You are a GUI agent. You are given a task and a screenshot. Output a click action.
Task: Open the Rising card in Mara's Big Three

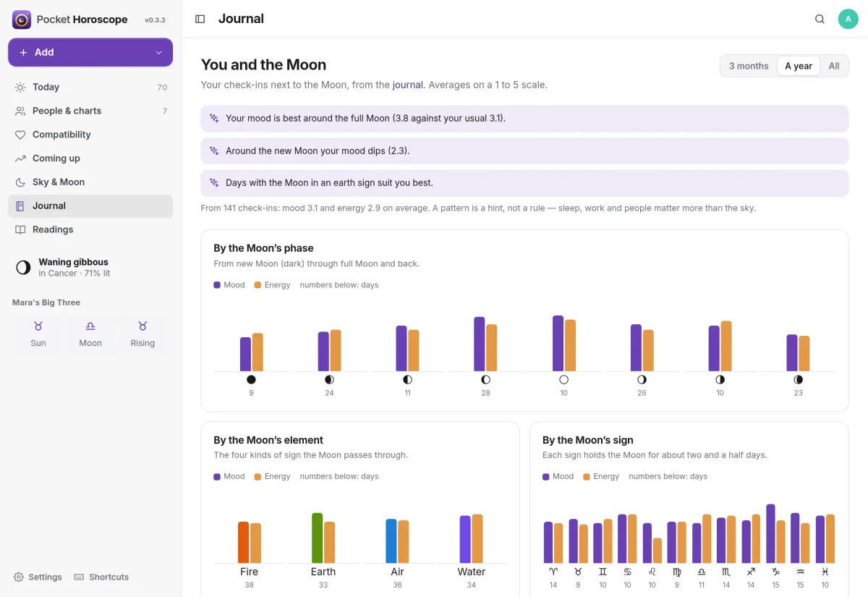click(142, 334)
